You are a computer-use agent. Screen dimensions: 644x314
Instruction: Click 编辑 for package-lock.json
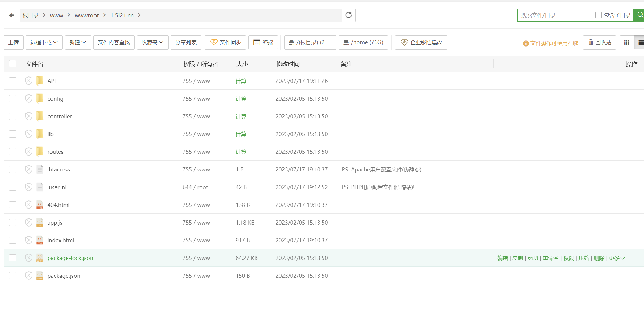[x=503, y=258]
